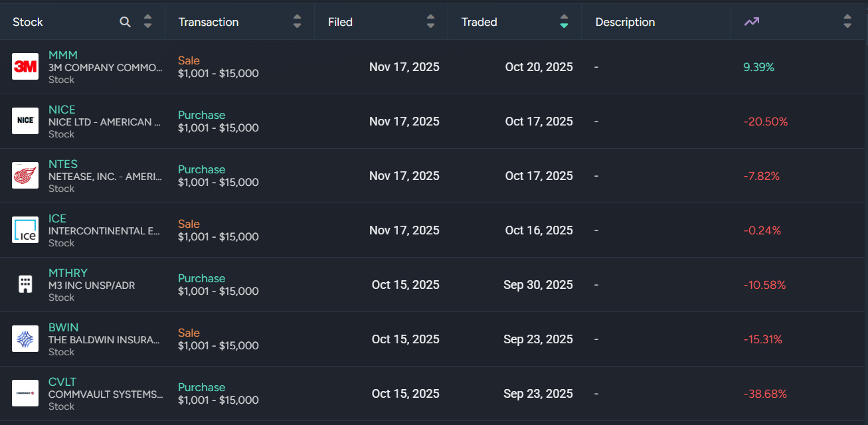Click the Commvault Systems logo icon
The width and height of the screenshot is (868, 425).
(25, 393)
